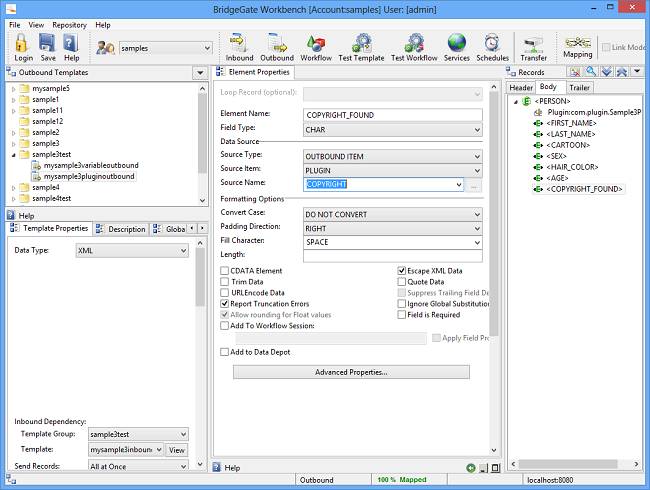Check Add to Data Depot
This screenshot has height=490, width=650.
(224, 352)
